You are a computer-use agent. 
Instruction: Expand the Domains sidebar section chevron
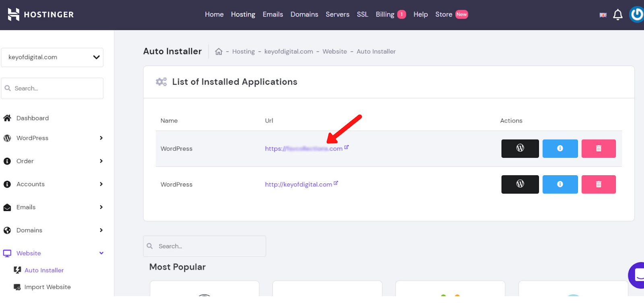pos(101,230)
